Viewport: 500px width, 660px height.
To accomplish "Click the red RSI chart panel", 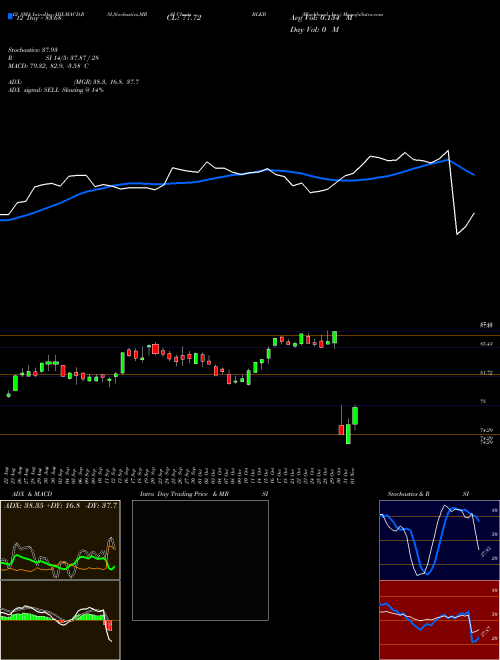I will point(439,620).
